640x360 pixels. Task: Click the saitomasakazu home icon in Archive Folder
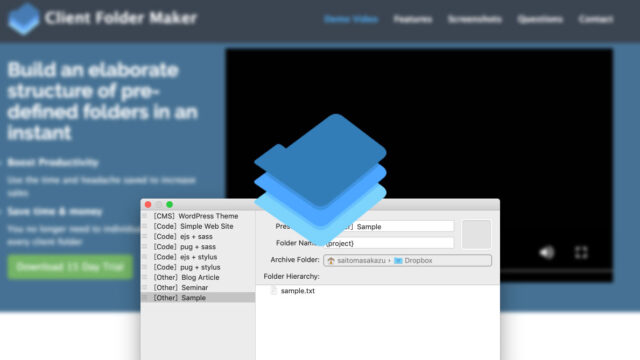(331, 260)
